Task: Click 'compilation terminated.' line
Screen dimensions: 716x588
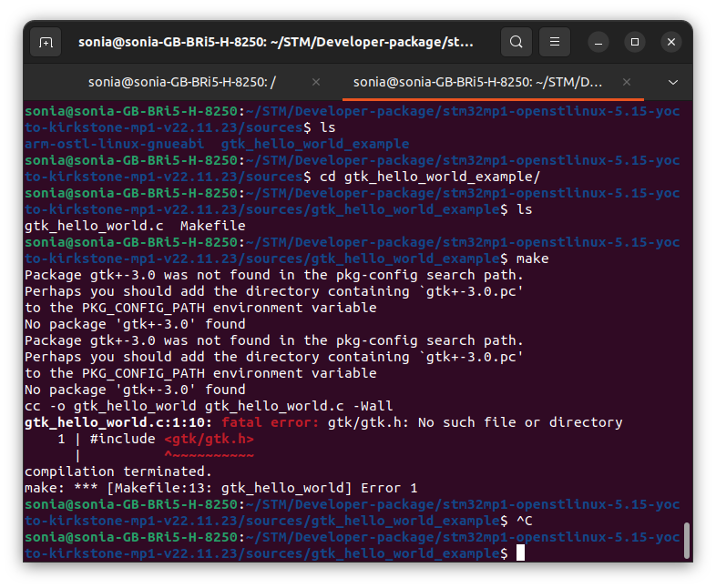Action: click(x=118, y=471)
